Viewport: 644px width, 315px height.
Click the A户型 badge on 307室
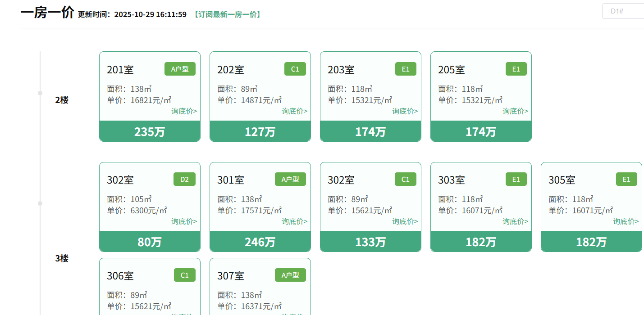tap(290, 275)
